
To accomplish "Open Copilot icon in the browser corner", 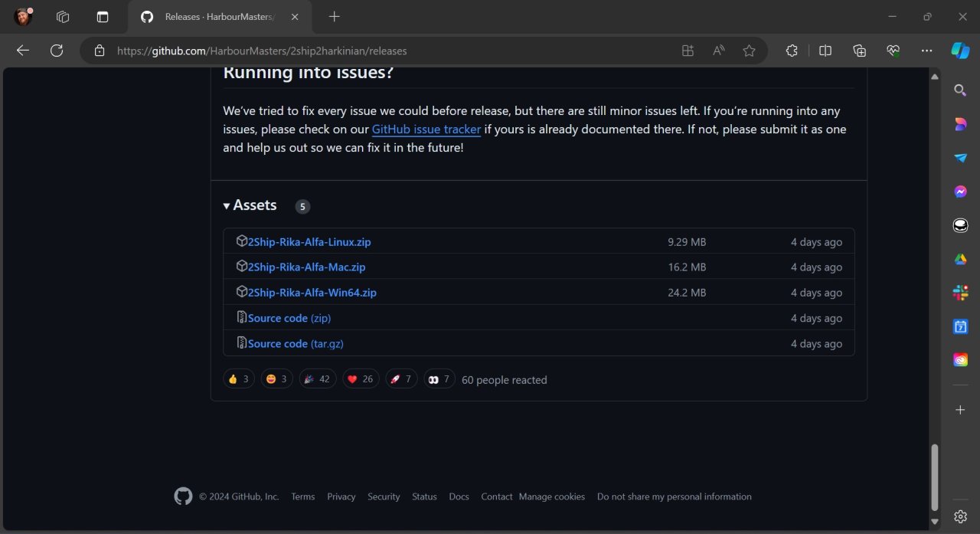I will click(960, 51).
